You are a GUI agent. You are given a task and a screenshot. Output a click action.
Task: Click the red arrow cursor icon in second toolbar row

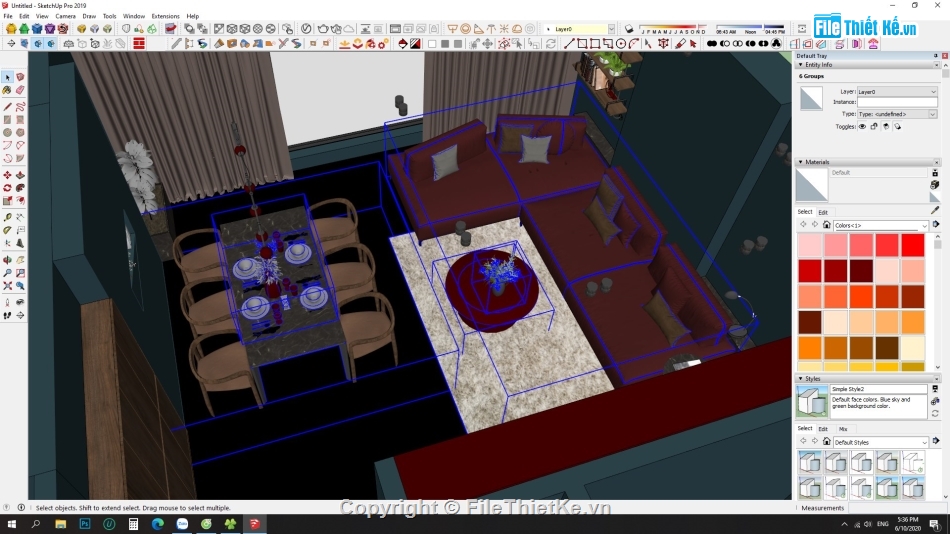pyautogui.click(x=693, y=44)
